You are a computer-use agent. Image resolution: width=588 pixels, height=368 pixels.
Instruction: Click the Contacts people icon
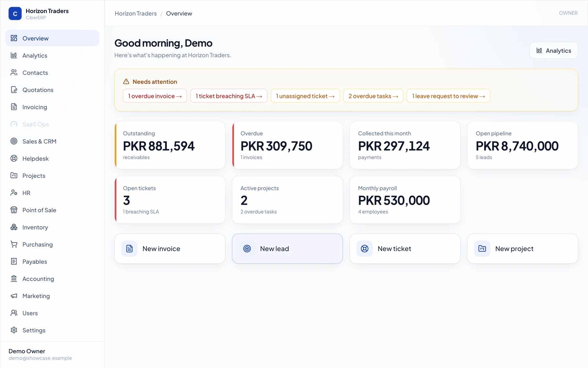click(14, 73)
